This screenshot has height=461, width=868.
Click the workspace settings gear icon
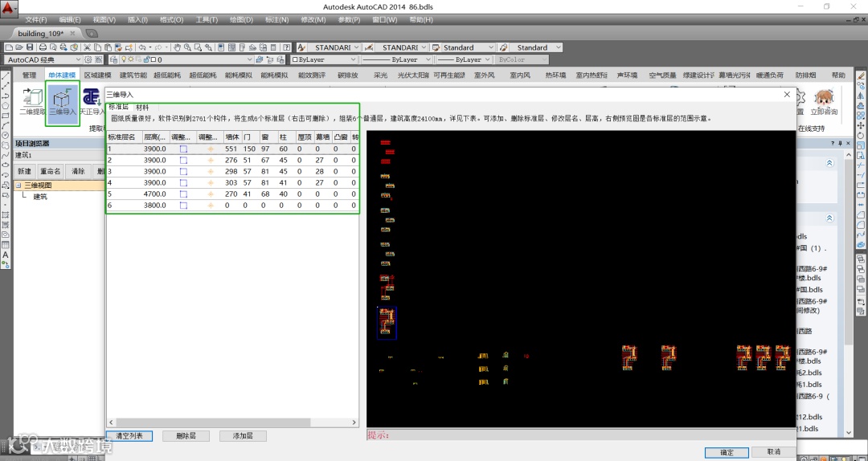tap(88, 59)
